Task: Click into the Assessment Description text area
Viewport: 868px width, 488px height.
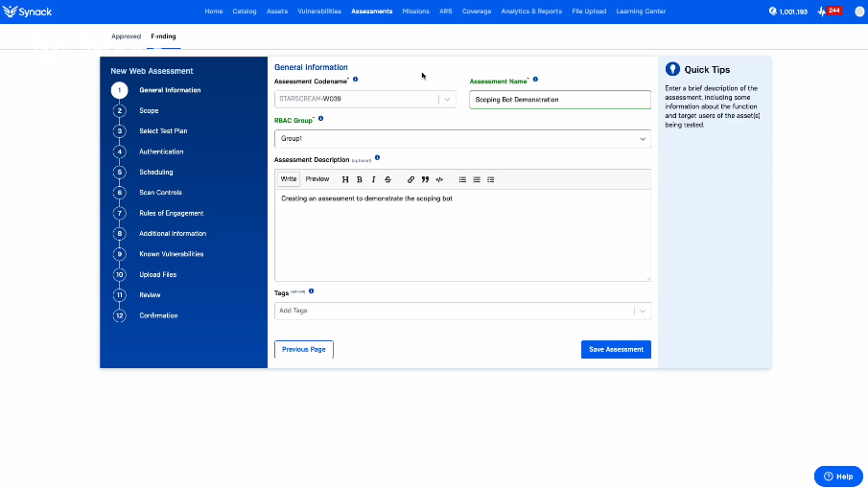Action: (x=463, y=235)
